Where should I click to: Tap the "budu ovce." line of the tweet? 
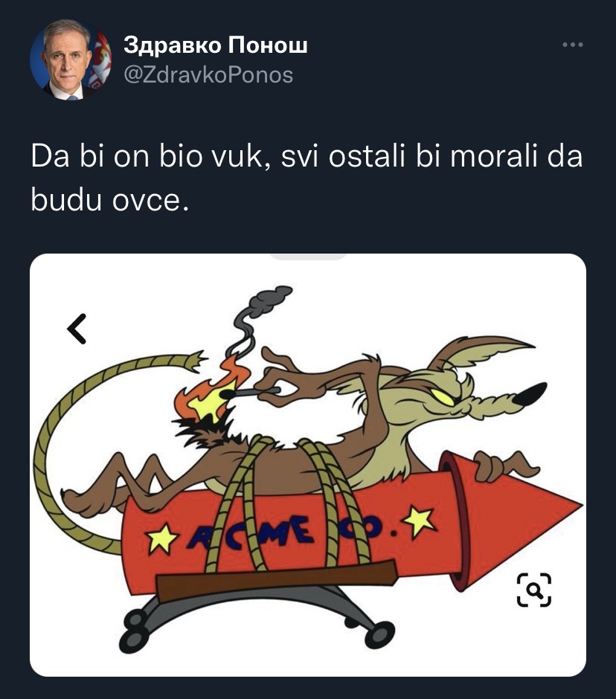[110, 200]
